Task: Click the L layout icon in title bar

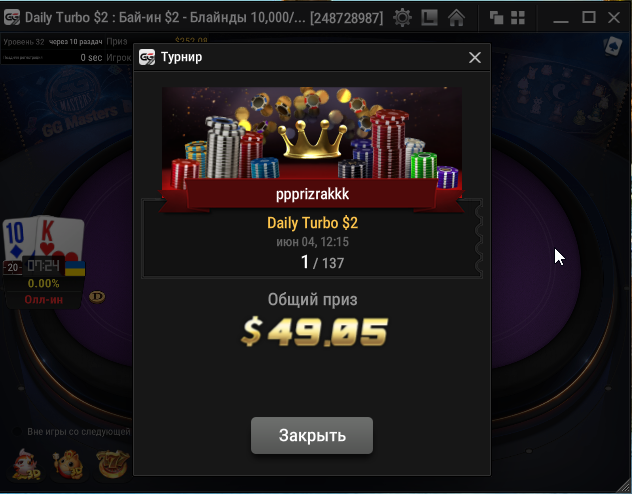Action: click(x=429, y=18)
